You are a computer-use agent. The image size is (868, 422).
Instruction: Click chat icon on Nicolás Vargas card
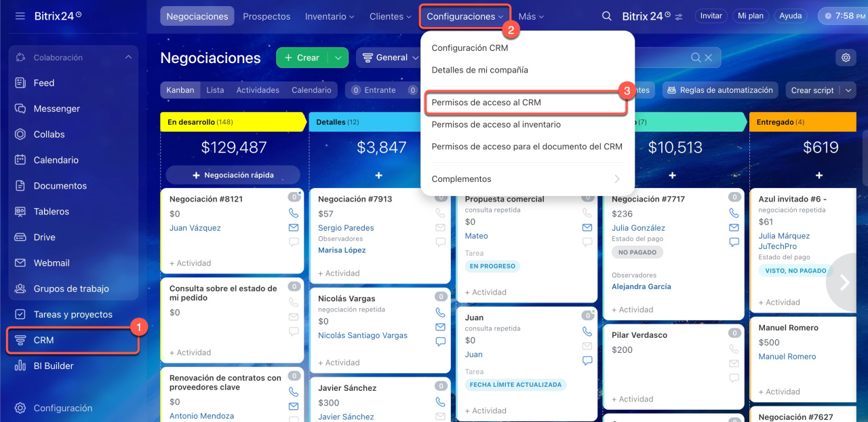[x=440, y=342]
